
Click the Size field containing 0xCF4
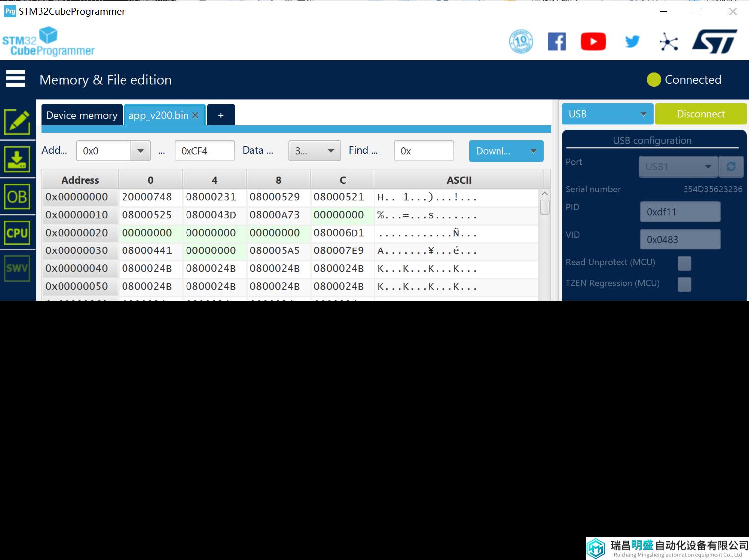pyautogui.click(x=204, y=151)
